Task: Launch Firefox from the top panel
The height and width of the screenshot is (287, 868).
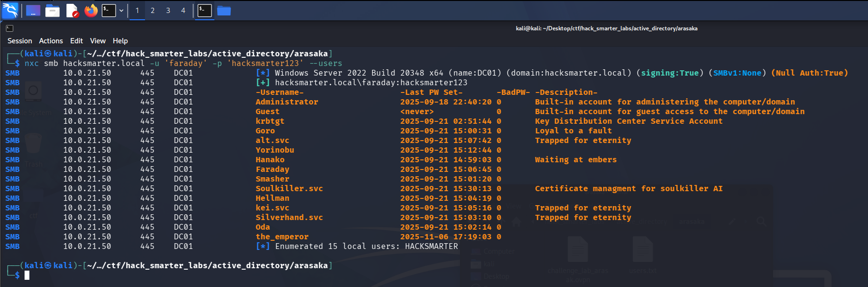Action: (91, 10)
